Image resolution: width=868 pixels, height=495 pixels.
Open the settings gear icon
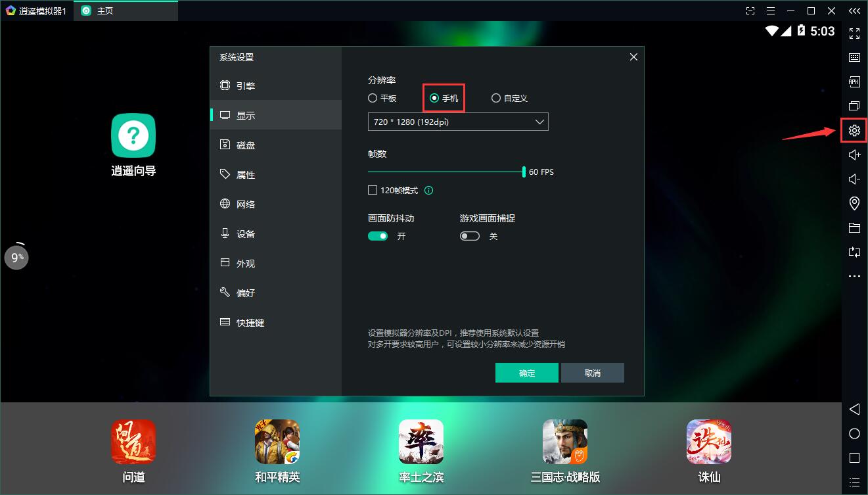(854, 130)
